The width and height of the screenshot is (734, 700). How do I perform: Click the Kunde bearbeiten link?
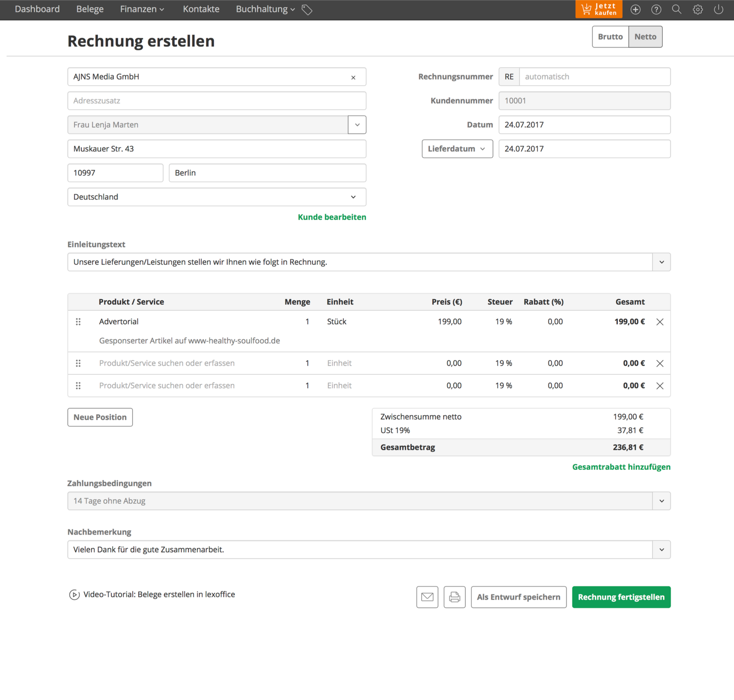coord(332,217)
